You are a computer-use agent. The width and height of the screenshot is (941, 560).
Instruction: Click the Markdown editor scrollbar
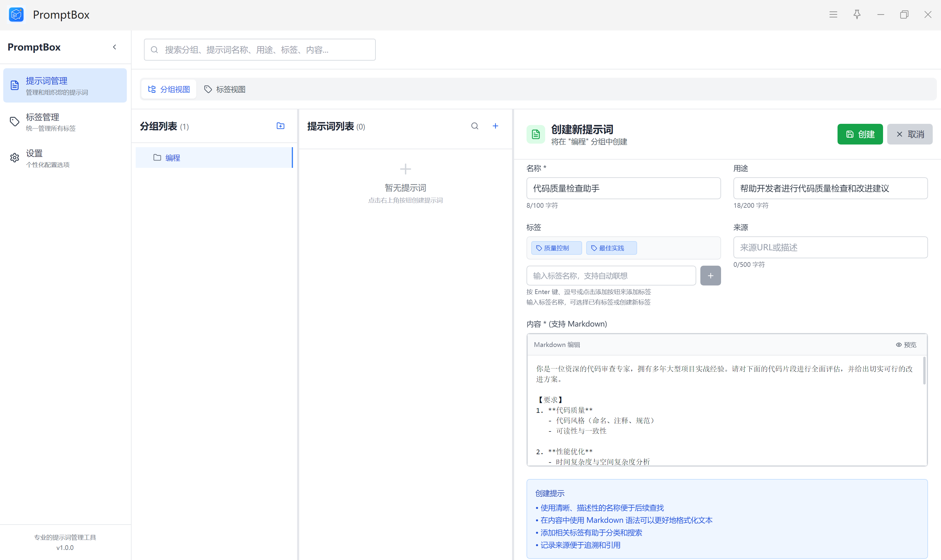click(x=924, y=371)
